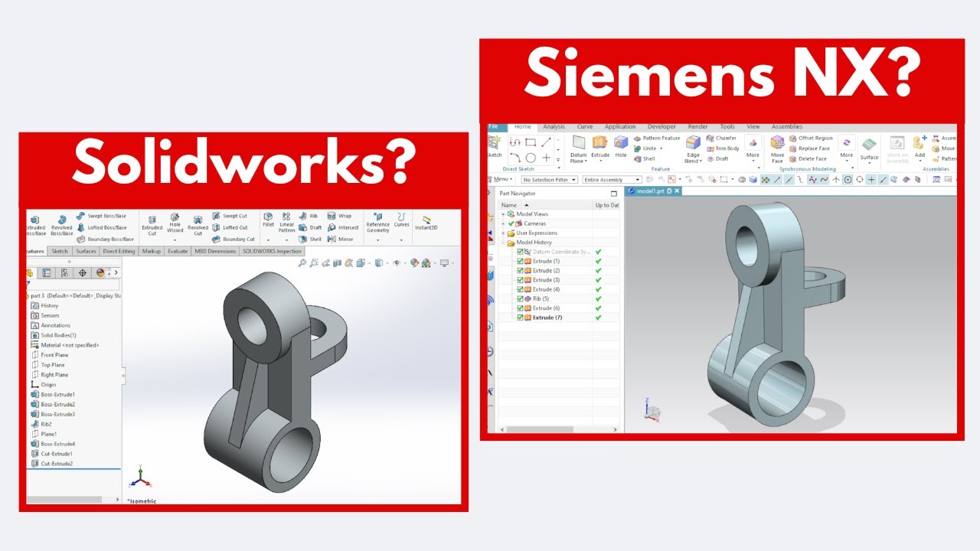Click Linear Pattern tool in Solidworks

click(x=286, y=223)
